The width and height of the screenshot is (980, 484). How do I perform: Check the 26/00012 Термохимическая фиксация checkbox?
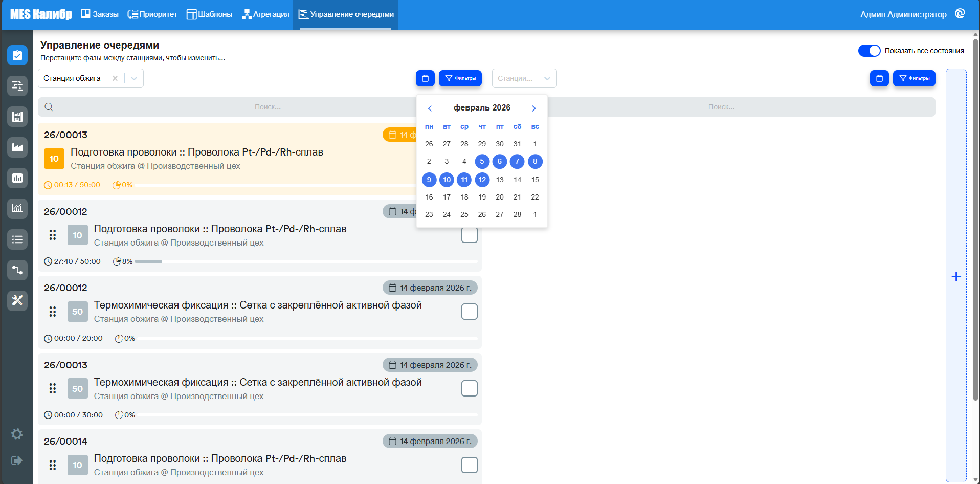(x=469, y=312)
